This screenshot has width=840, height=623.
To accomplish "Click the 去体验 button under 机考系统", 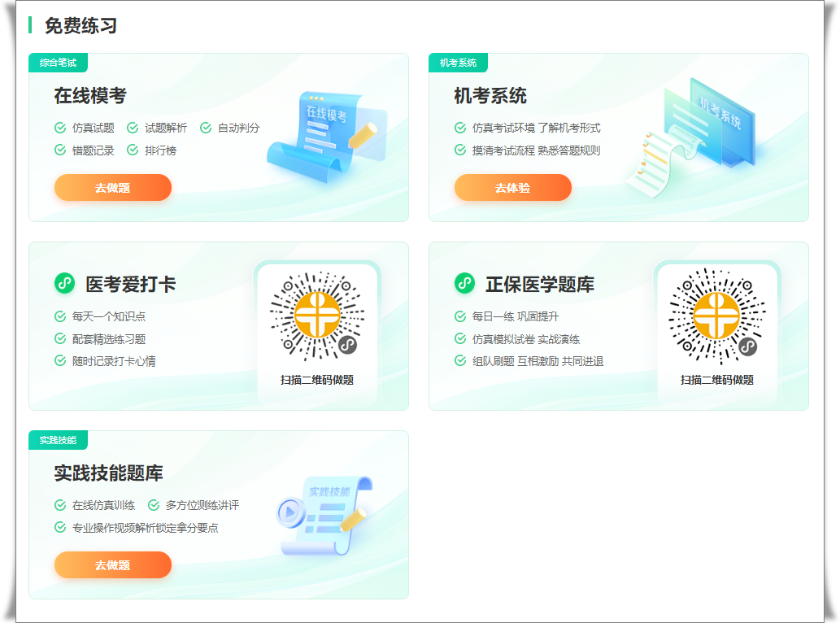I will pos(512,188).
